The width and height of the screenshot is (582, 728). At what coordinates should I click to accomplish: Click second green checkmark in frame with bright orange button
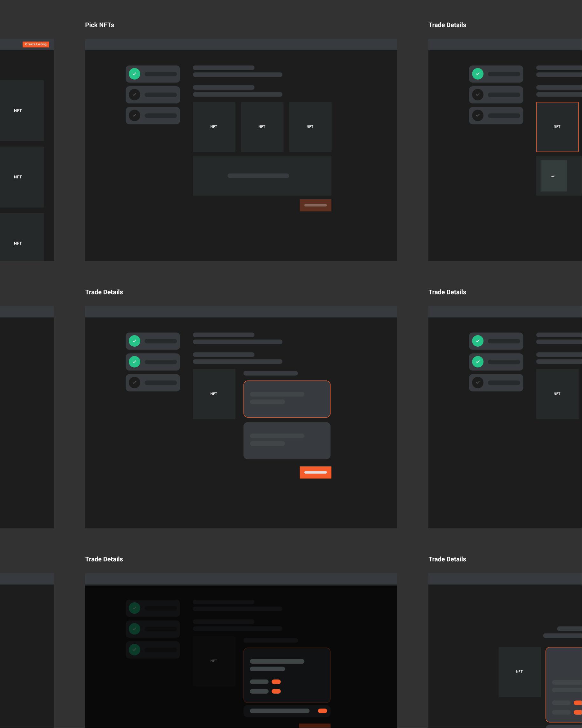(134, 362)
